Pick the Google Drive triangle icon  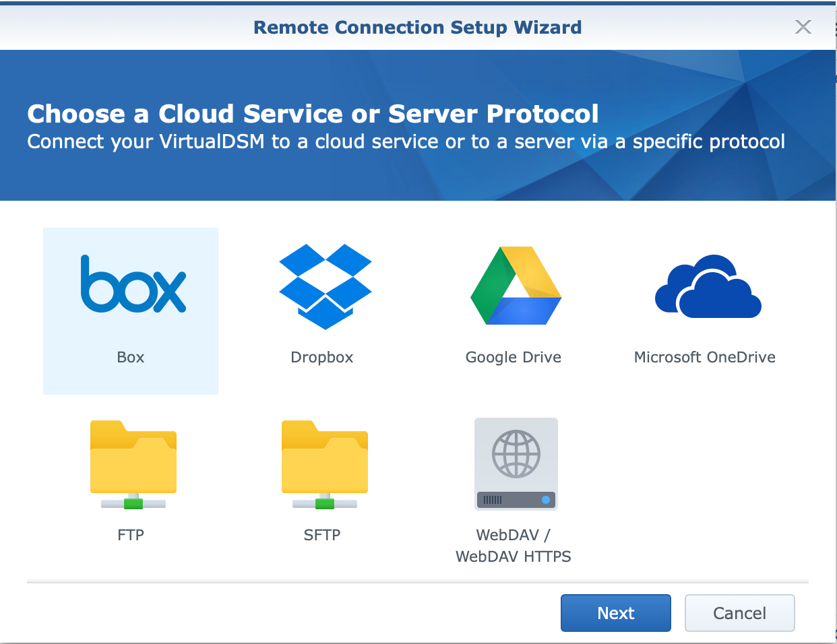tap(516, 286)
